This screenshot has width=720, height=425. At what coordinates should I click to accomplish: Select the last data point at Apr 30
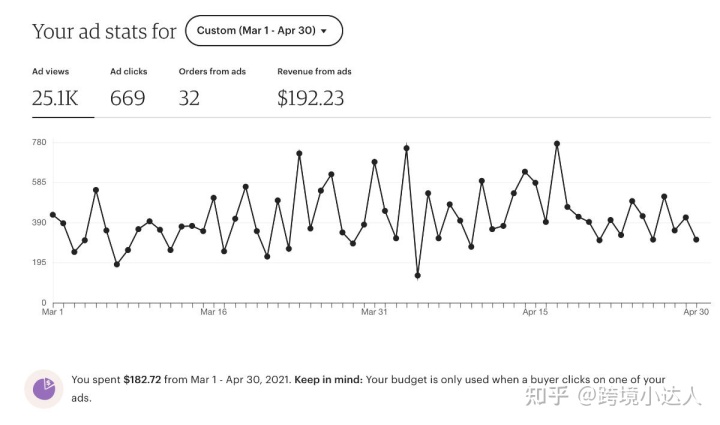coord(696,240)
